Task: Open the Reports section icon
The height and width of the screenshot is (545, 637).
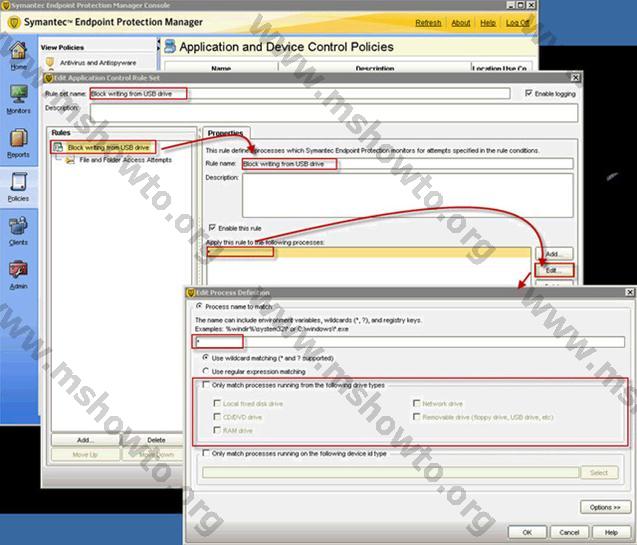Action: pyautogui.click(x=19, y=138)
